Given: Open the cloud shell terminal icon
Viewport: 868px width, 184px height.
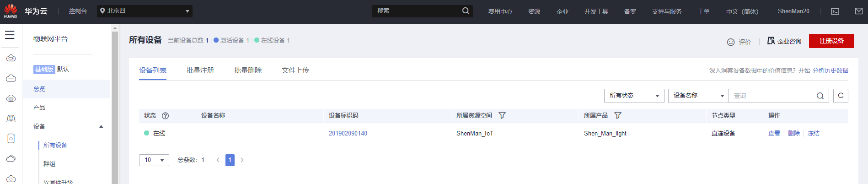Looking at the screenshot, I should (835, 11).
